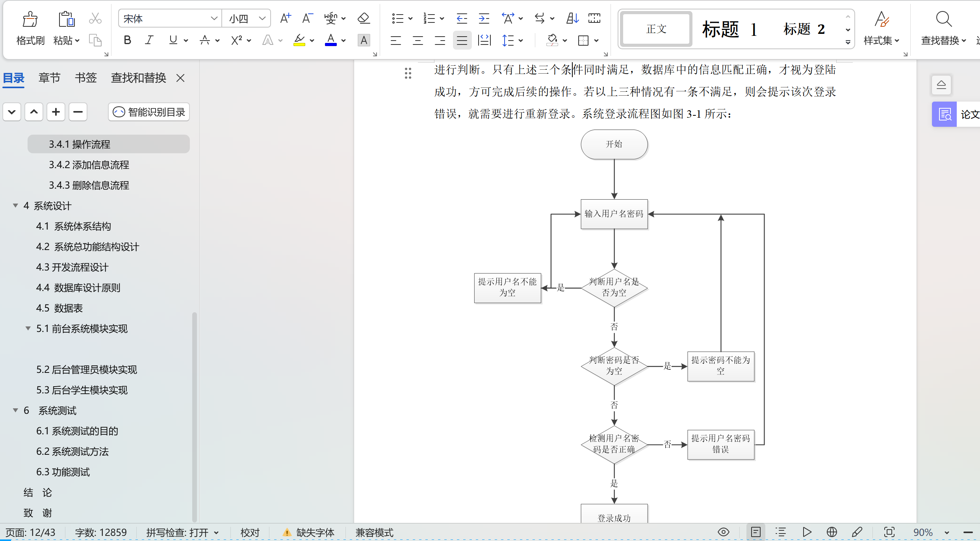Open the 拼写检查 dropdown in the status bar
Screen dimensions: 980x541
click(x=217, y=533)
